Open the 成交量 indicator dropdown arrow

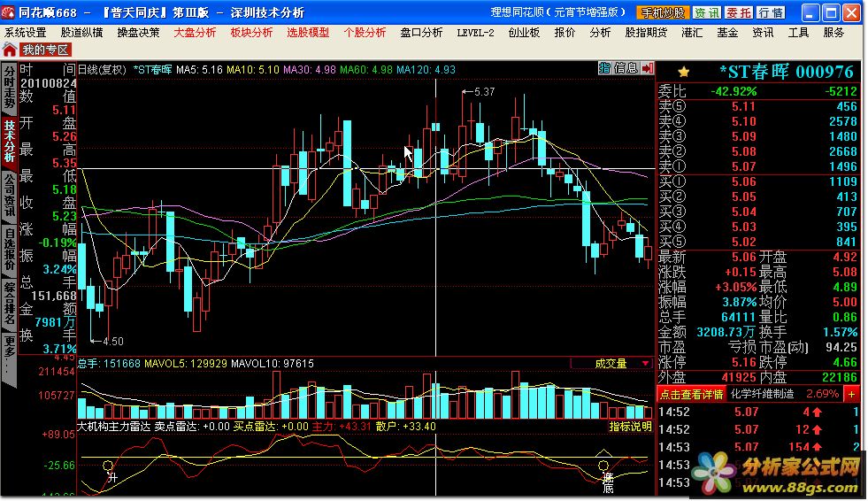(645, 363)
